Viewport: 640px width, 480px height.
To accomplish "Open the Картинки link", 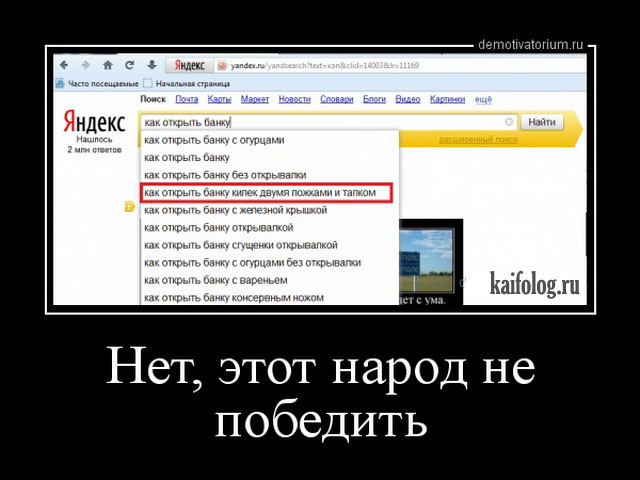I will tap(447, 99).
